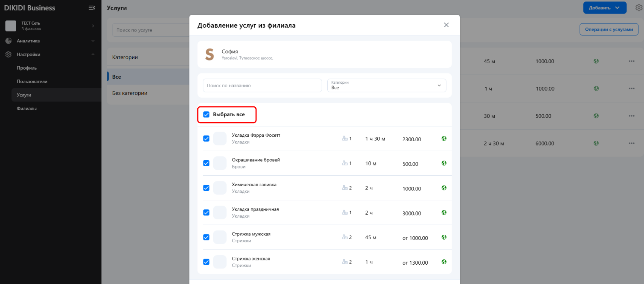Close the add services dialog
This screenshot has width=644, height=284.
tap(446, 25)
